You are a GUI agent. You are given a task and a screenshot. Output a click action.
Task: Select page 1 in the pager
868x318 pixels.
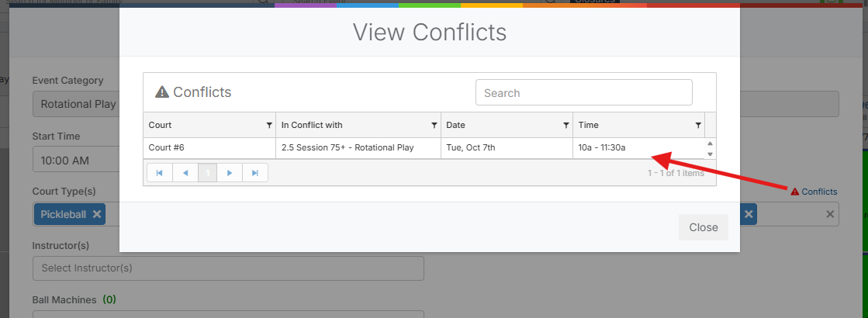pyautogui.click(x=207, y=173)
